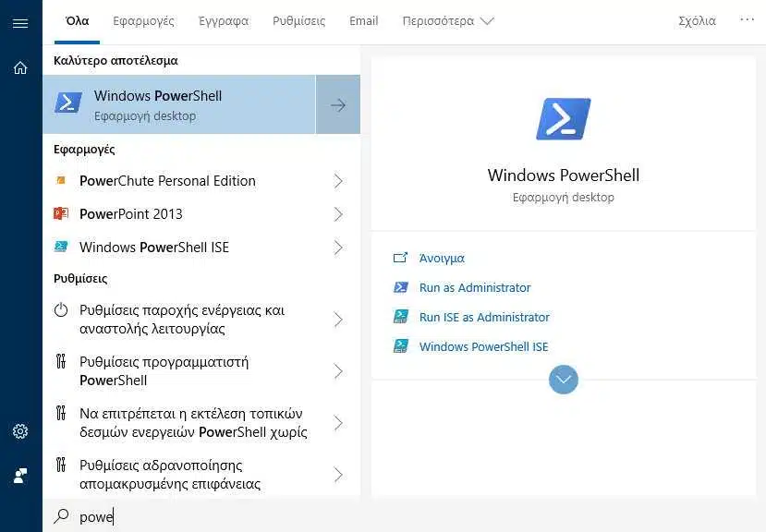The height and width of the screenshot is (532, 766).
Task: Expand the PowerPoint 2013 chevron
Action: tap(338, 214)
